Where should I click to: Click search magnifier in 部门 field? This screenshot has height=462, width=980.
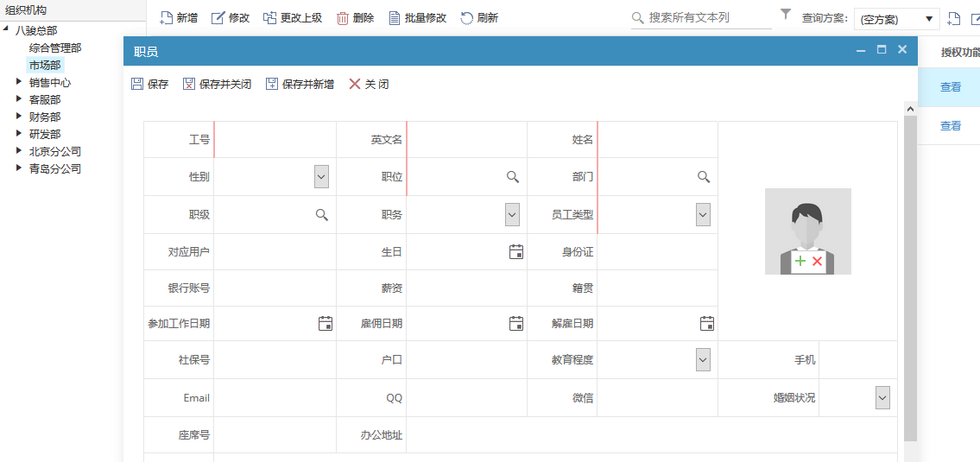[x=704, y=177]
